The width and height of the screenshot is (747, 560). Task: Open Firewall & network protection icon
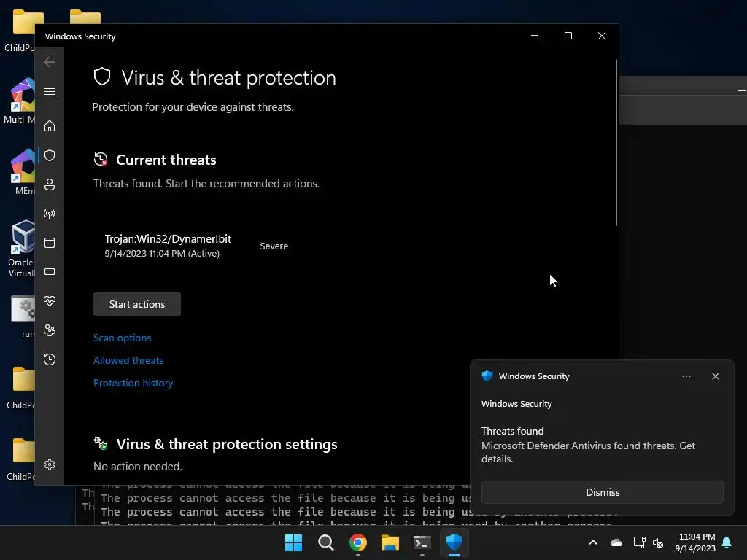coord(50,214)
